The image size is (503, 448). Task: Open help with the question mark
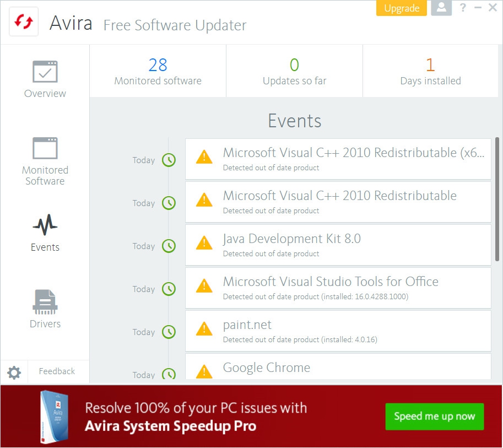click(x=463, y=7)
